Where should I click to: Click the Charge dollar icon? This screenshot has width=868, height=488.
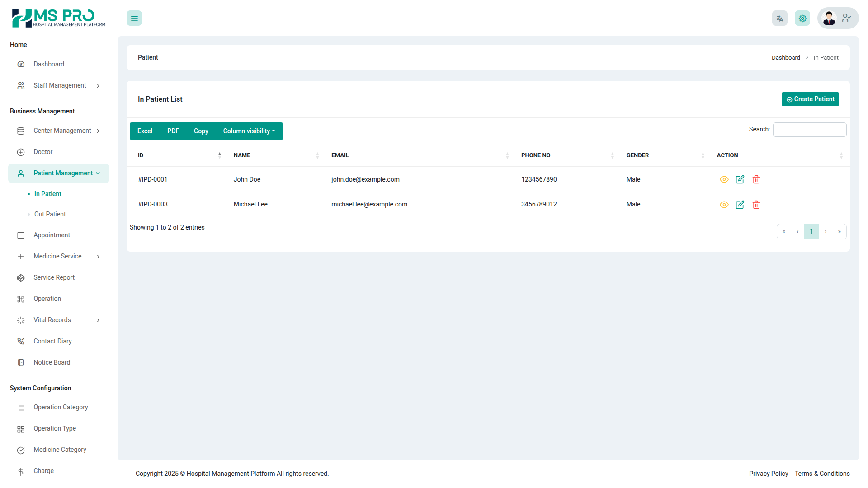pos(21,472)
